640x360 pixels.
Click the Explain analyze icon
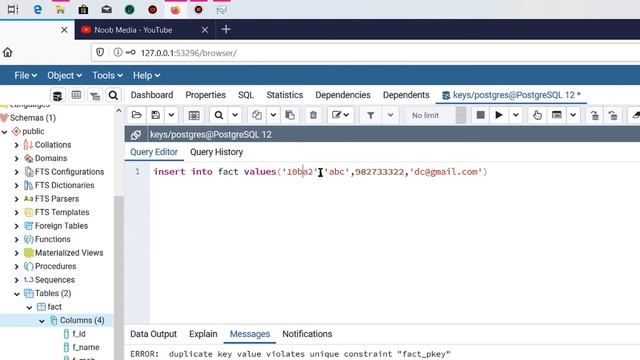(x=557, y=115)
